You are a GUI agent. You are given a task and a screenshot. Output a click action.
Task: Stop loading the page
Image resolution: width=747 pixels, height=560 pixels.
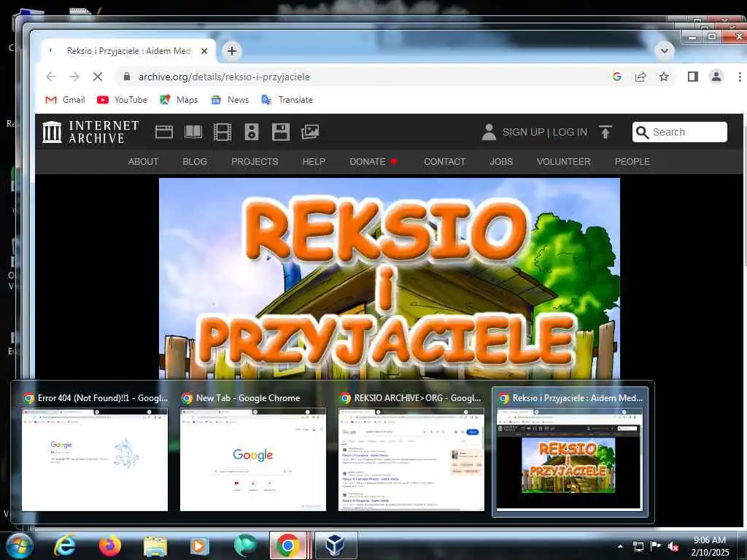[x=98, y=77]
